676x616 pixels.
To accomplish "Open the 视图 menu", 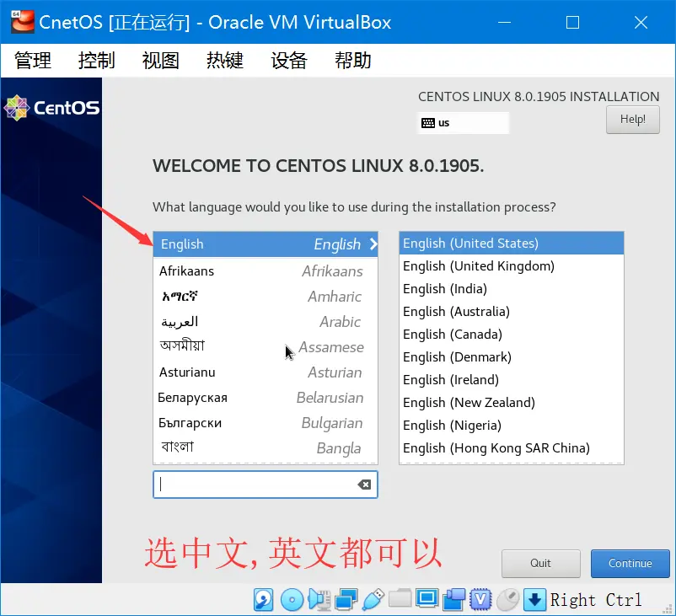I will coord(160,60).
